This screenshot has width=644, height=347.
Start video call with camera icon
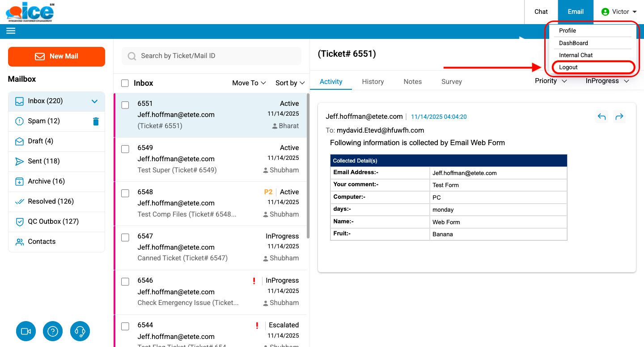(x=26, y=331)
